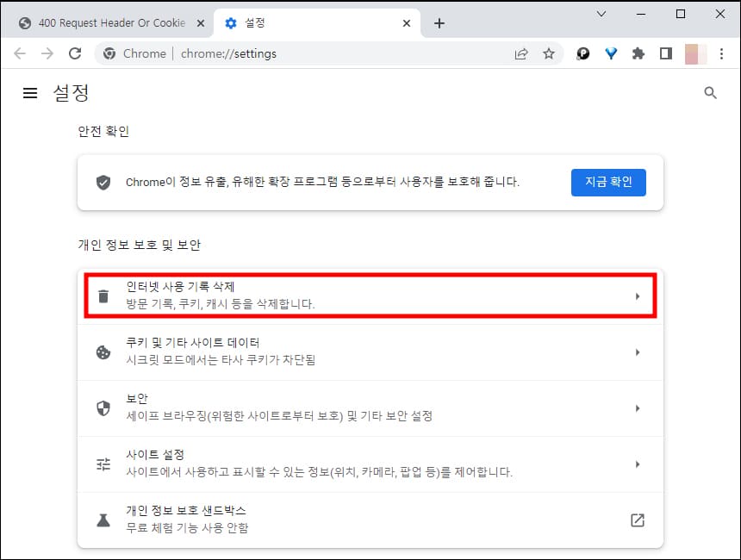Open Privacy Sandbox via the external link icon
Image resolution: width=741 pixels, height=560 pixels.
click(638, 520)
